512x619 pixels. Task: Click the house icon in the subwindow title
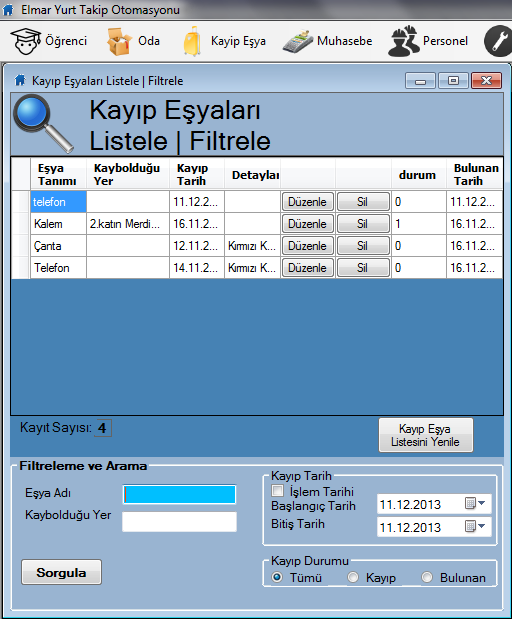[20, 81]
